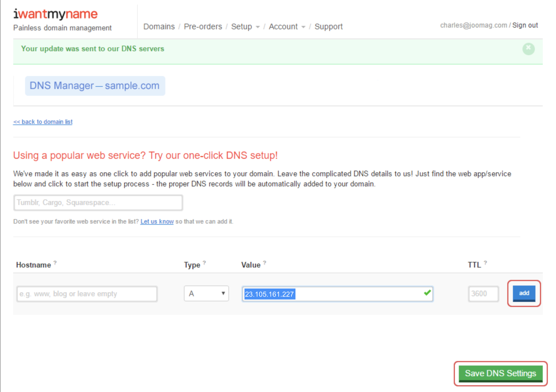This screenshot has height=392, width=556.
Task: Click the iwantmyname logo
Action: 55,14
